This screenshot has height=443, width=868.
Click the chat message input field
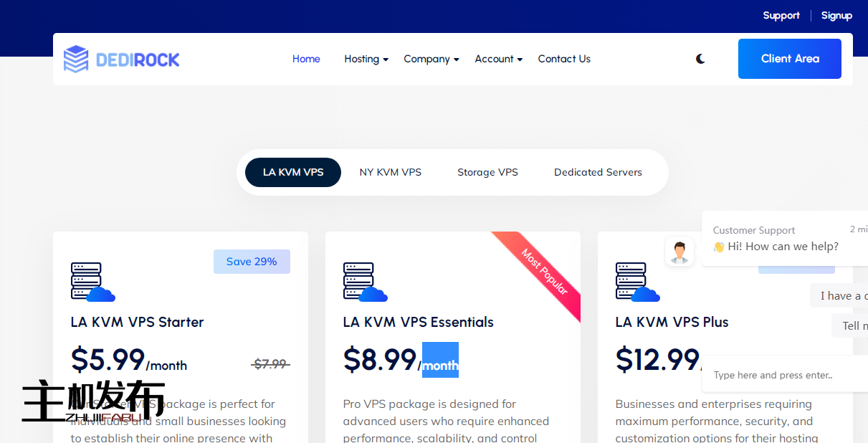[x=781, y=375]
